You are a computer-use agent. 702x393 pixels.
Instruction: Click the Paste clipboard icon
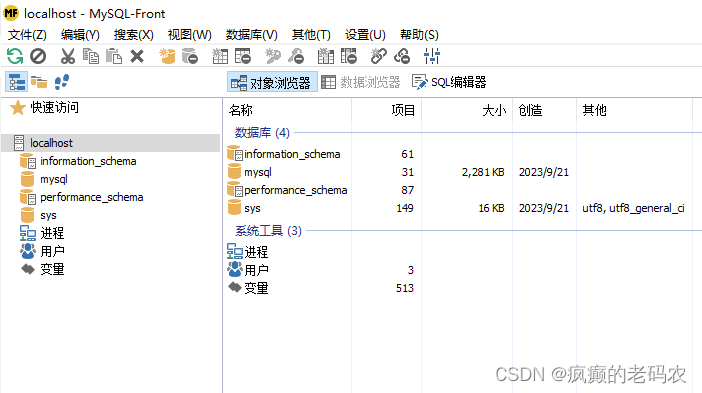[114, 56]
